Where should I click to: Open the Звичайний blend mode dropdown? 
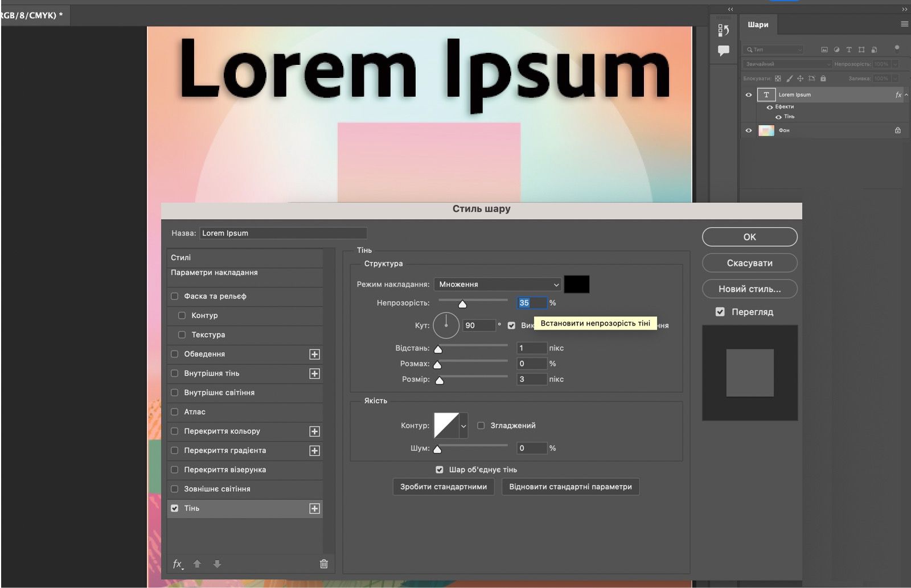tap(787, 64)
